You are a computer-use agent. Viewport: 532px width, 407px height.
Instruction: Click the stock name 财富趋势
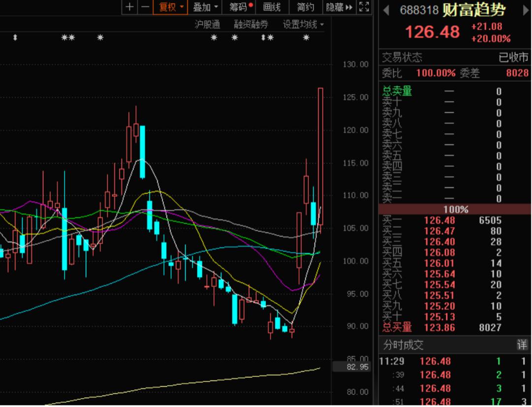[474, 10]
